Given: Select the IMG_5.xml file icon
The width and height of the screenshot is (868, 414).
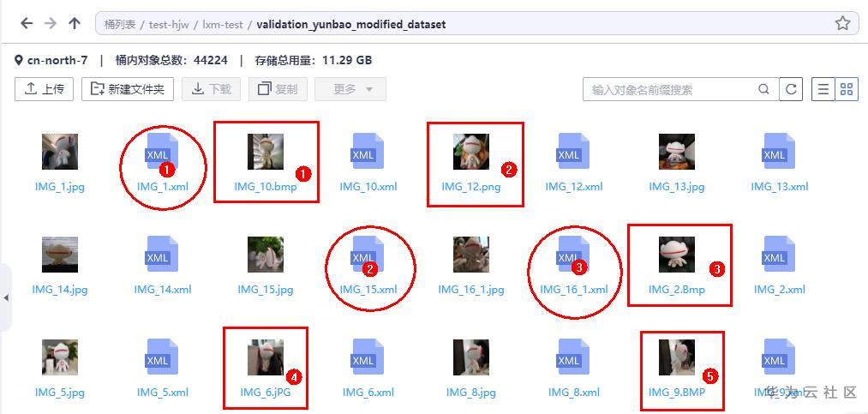Looking at the screenshot, I should (x=162, y=357).
